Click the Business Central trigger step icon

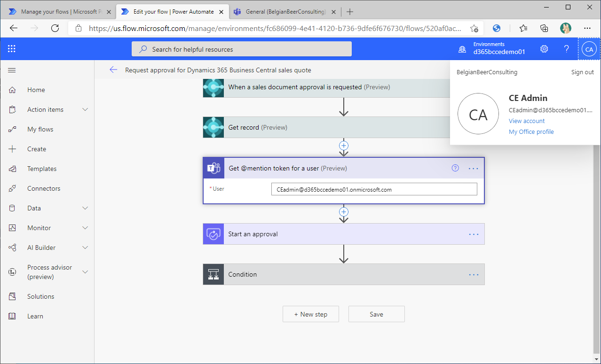[214, 87]
